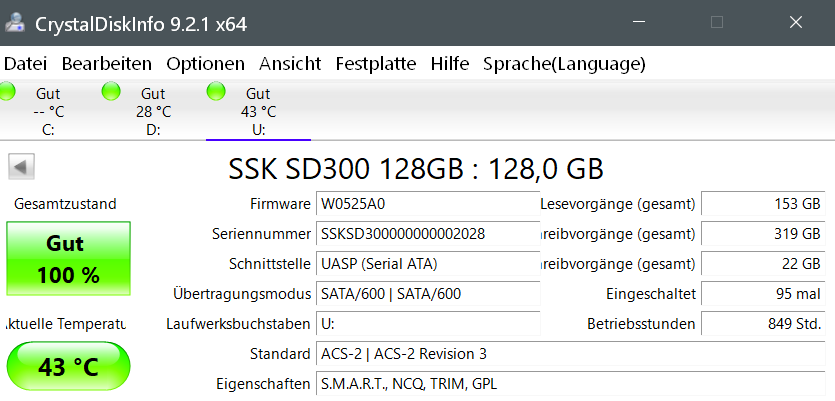Click the CrystalDiskInfo app icon in title bar
The width and height of the screenshot is (835, 401).
14,21
